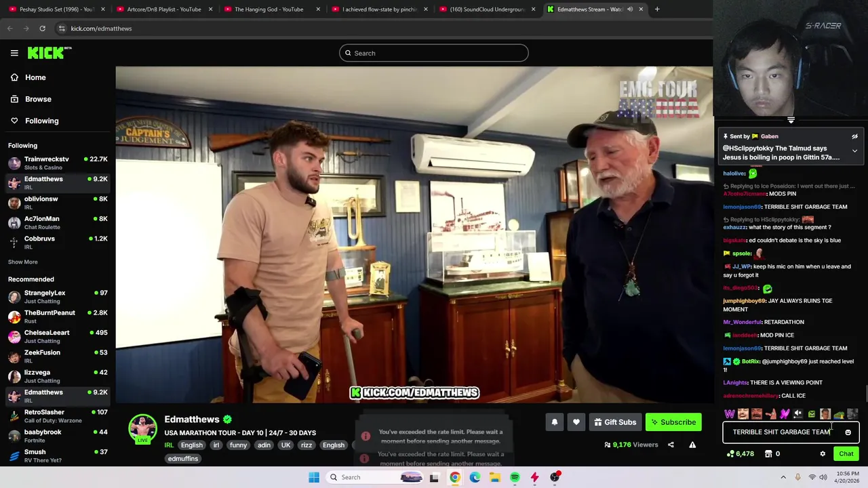The height and width of the screenshot is (488, 868).
Task: Open lizzvega recommended channel
Action: pos(58,376)
